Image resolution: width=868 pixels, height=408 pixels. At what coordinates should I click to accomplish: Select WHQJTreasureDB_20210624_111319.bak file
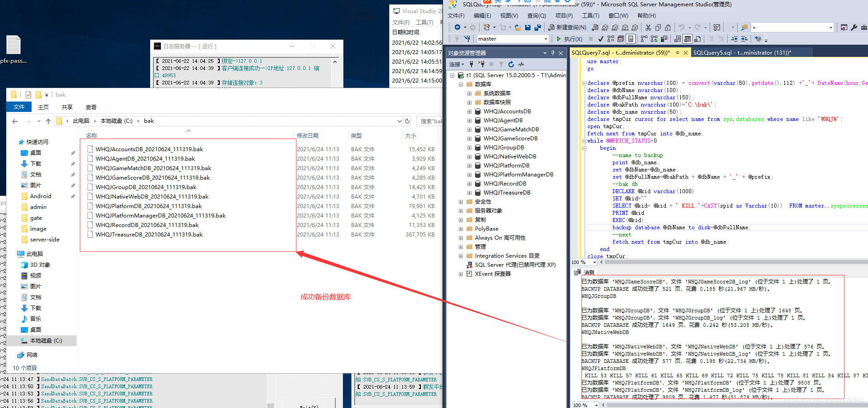point(149,235)
